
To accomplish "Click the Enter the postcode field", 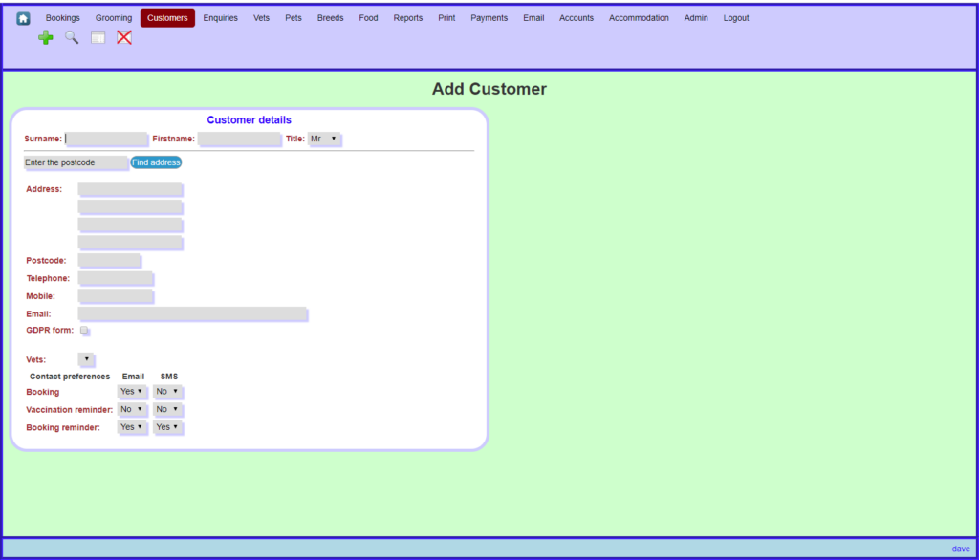I will [76, 162].
